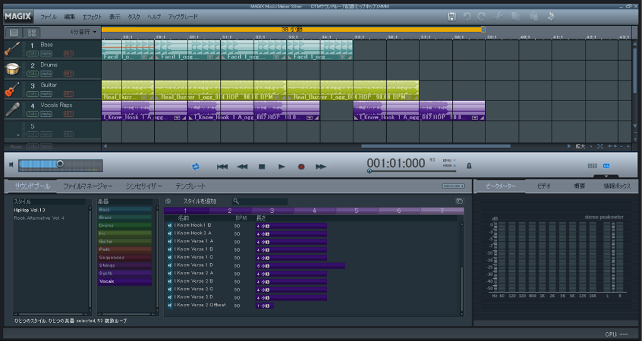Screen dimensions: 644x341
Task: Mute the Guitar track
Action: click(46, 94)
